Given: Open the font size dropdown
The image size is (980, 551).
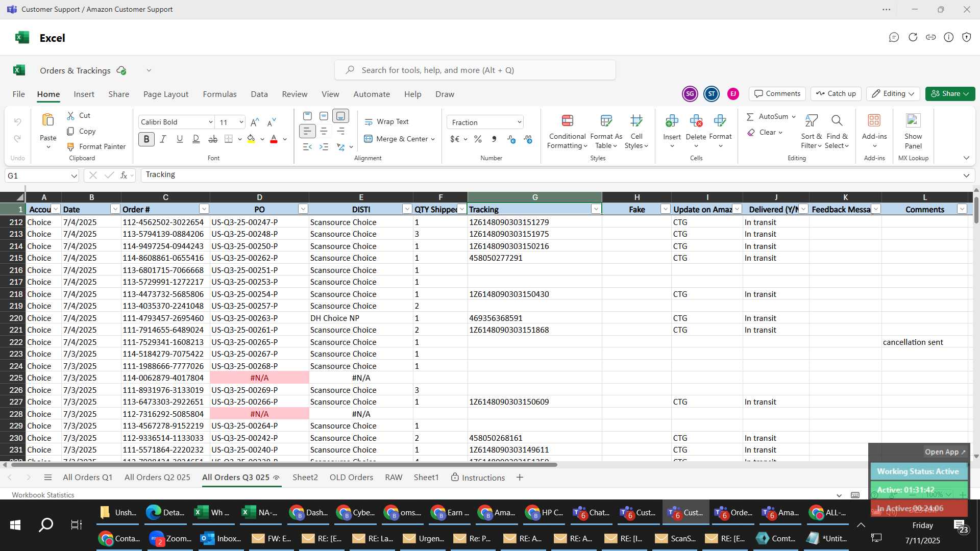Looking at the screenshot, I should [241, 122].
